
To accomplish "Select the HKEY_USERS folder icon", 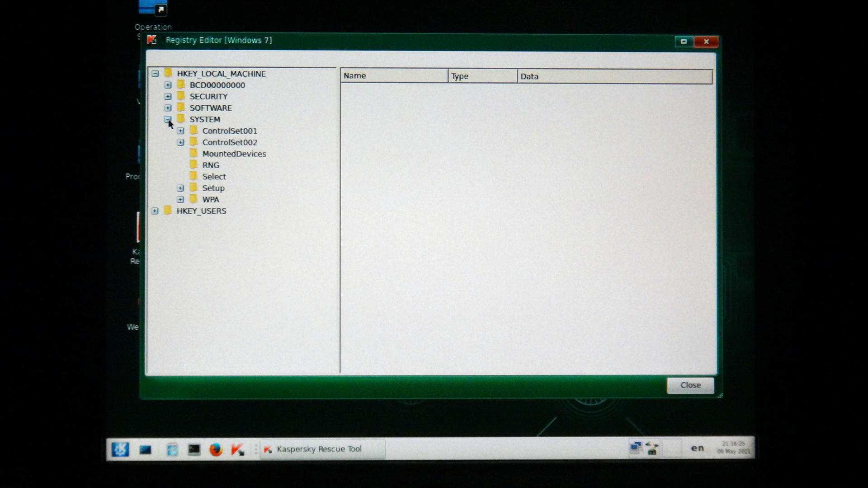I will [168, 210].
